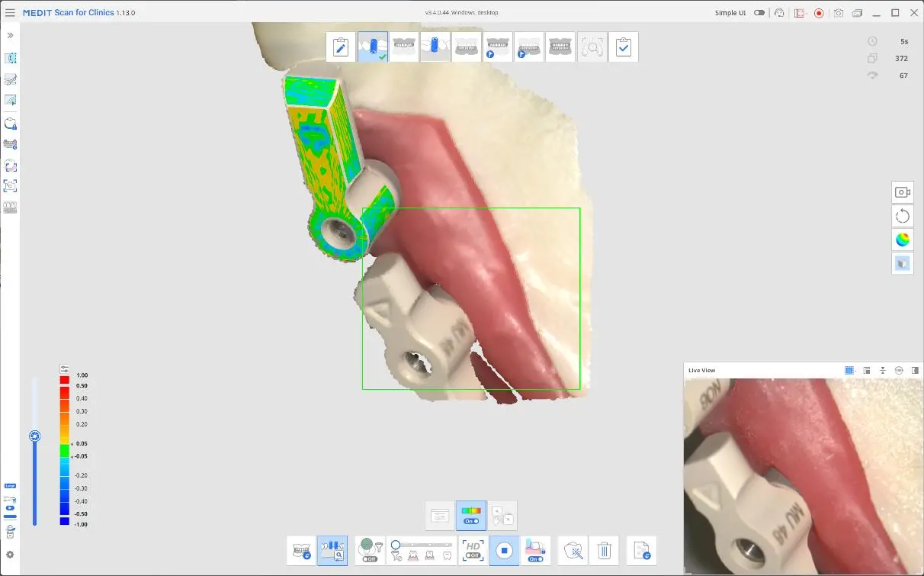This screenshot has height=576, width=924.
Task: Click the video camera icon on right panel
Action: 903,192
